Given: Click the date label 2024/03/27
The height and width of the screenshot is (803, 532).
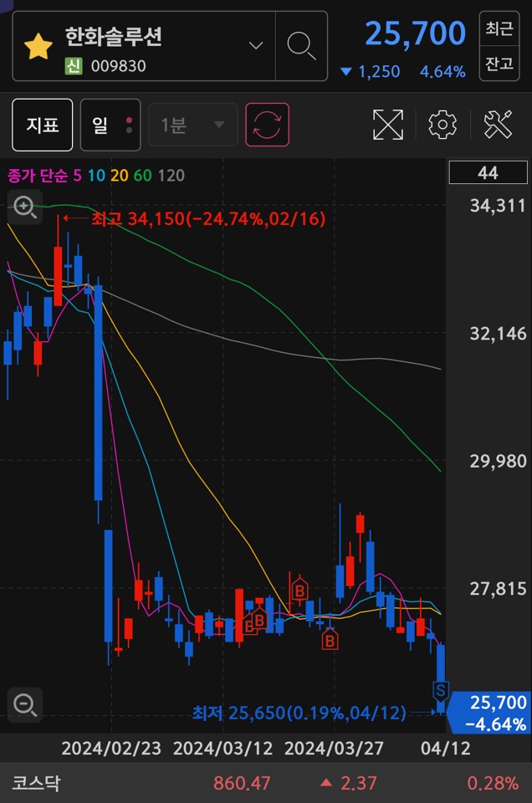Looking at the screenshot, I should (x=334, y=748).
